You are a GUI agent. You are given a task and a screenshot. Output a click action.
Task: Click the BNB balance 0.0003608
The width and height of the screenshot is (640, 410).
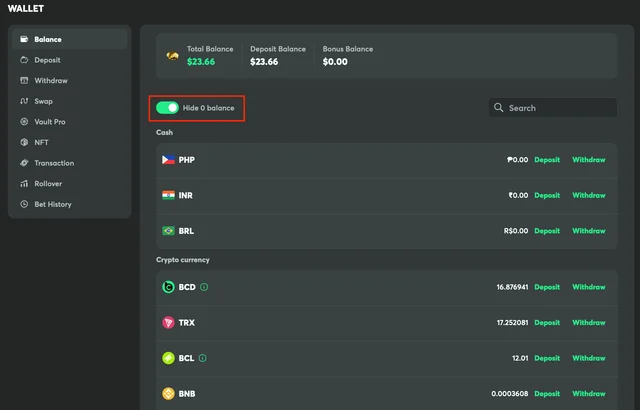(510, 393)
